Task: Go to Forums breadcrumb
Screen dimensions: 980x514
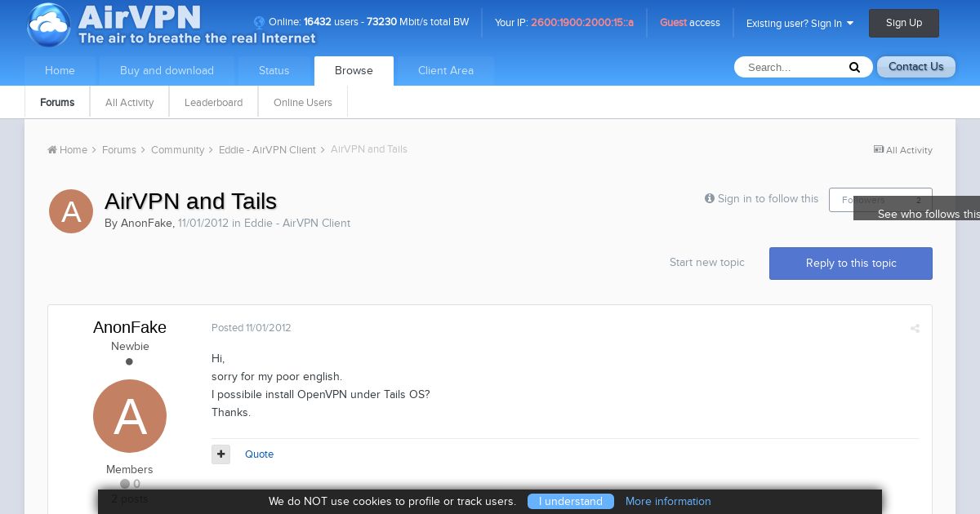Action: click(119, 150)
